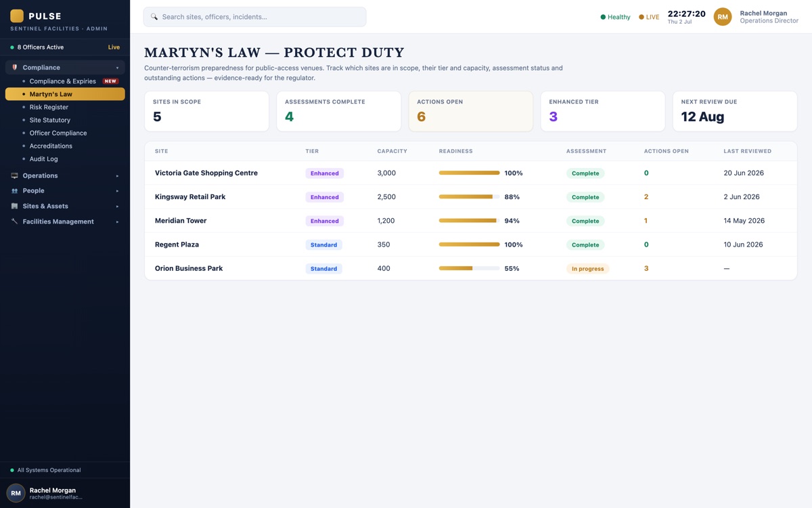Sort by the Readiness column header
Screen dimensions: 812x508
click(x=456, y=151)
